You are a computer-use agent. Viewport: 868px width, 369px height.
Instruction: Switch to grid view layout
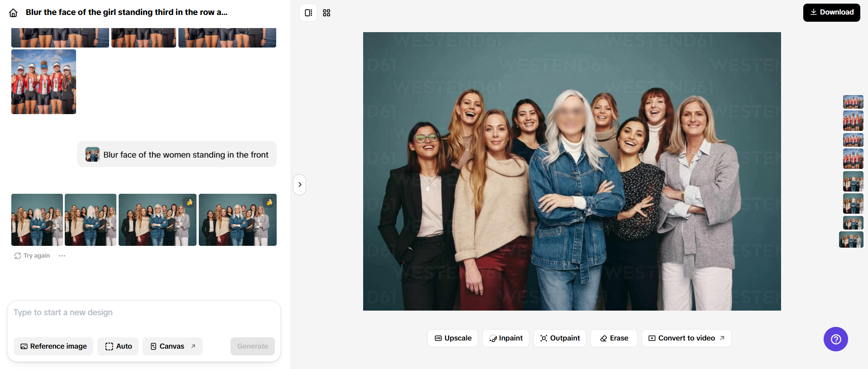pyautogui.click(x=326, y=13)
